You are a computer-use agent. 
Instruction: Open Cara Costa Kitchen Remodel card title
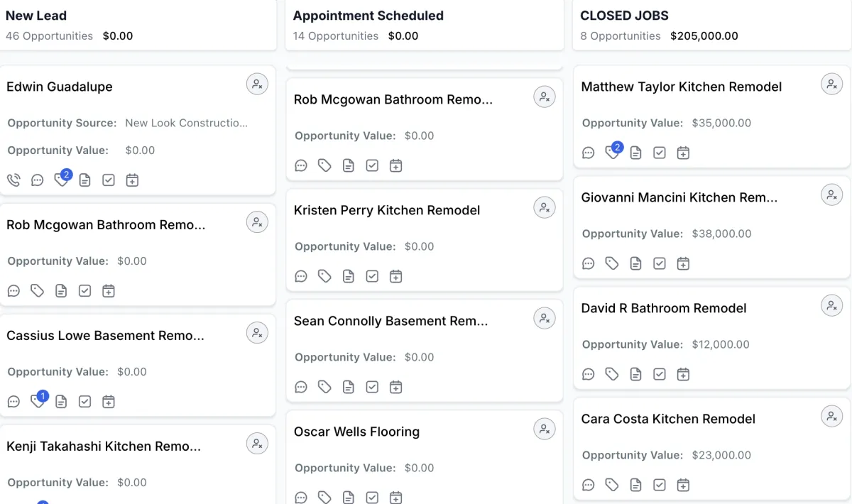[x=667, y=419]
